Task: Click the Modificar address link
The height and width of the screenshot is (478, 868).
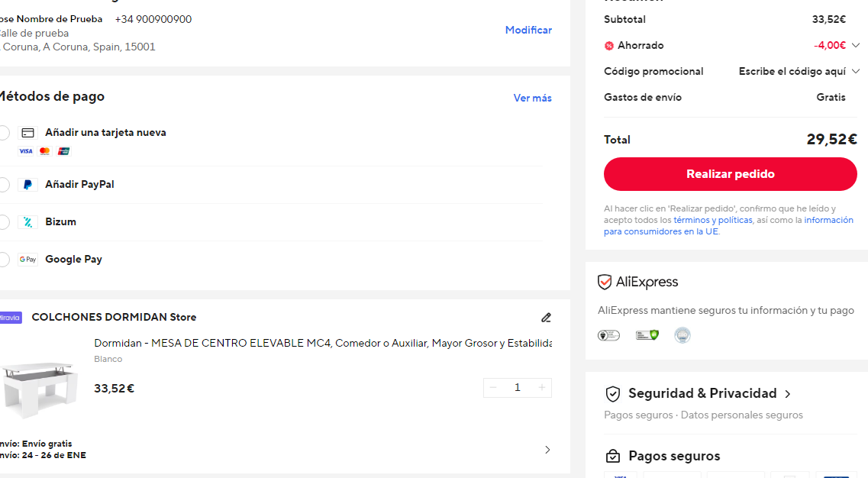Action: pyautogui.click(x=528, y=30)
